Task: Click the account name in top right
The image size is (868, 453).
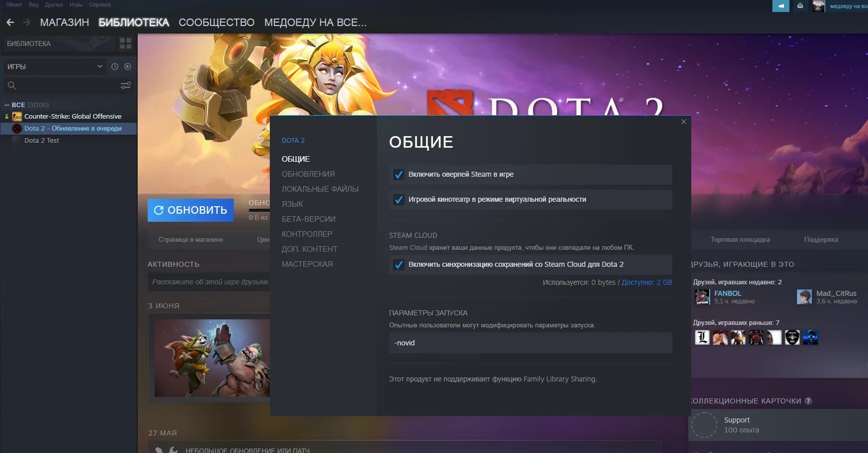Action: click(848, 6)
